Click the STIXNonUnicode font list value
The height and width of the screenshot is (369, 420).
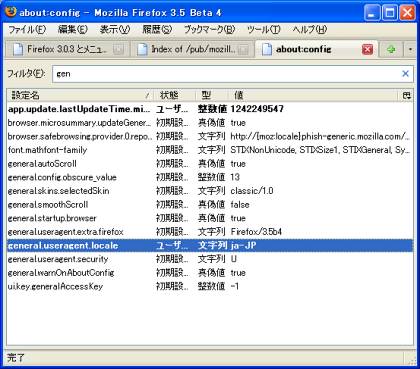point(320,150)
